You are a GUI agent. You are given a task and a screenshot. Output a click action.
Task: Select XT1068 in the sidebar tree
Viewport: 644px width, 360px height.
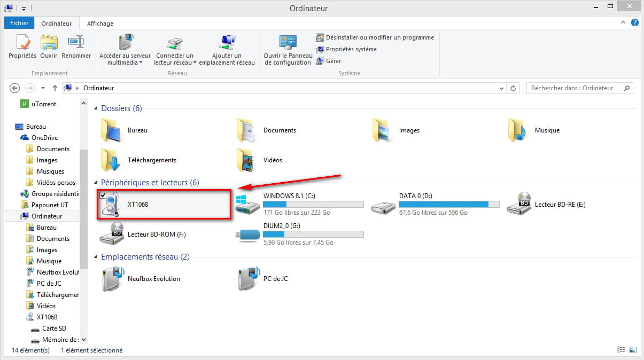[x=42, y=317]
